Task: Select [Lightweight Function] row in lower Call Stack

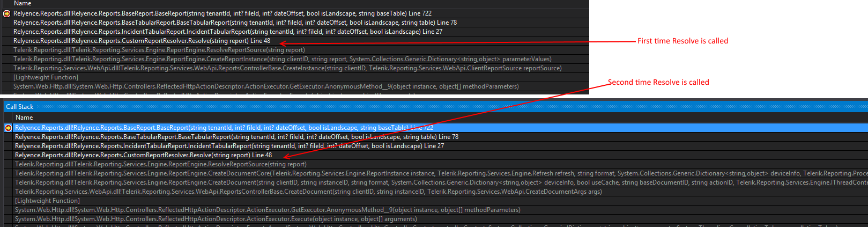Action: 48,201
